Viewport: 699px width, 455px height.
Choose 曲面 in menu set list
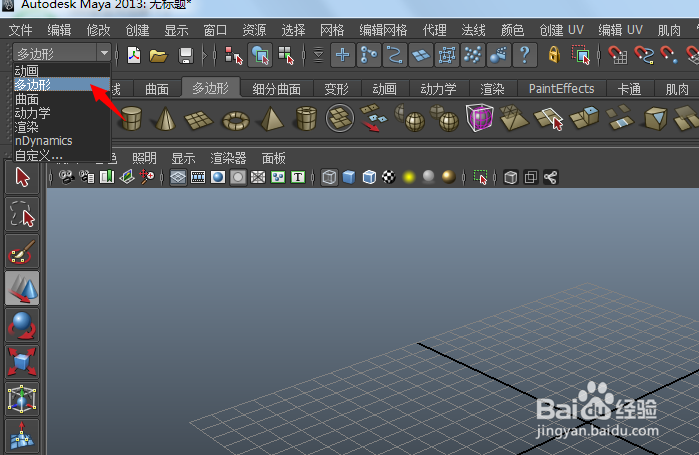pos(61,98)
